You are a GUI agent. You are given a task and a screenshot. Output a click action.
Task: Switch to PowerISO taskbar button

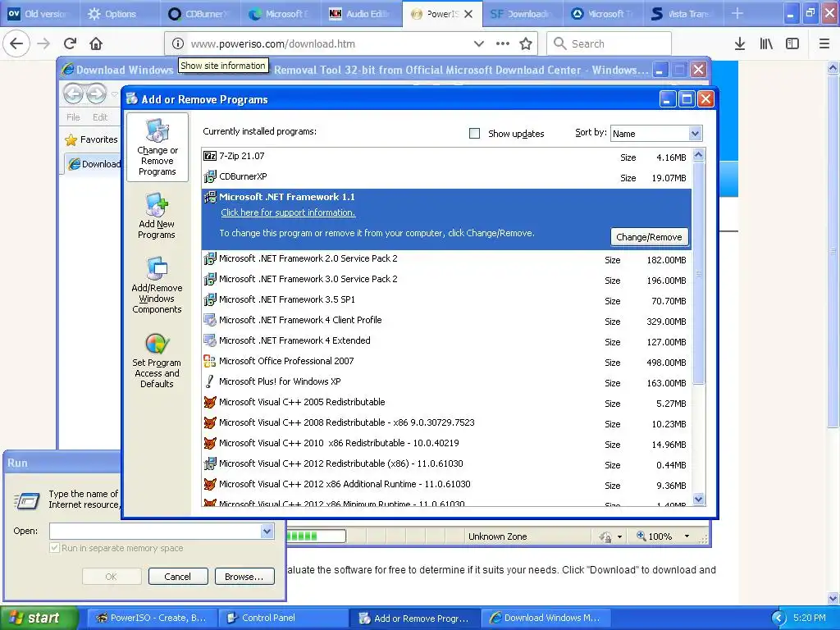(x=151, y=618)
